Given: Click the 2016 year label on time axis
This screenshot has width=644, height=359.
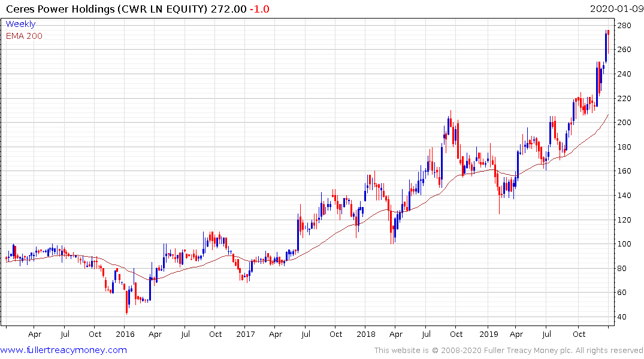Looking at the screenshot, I should click(125, 334).
